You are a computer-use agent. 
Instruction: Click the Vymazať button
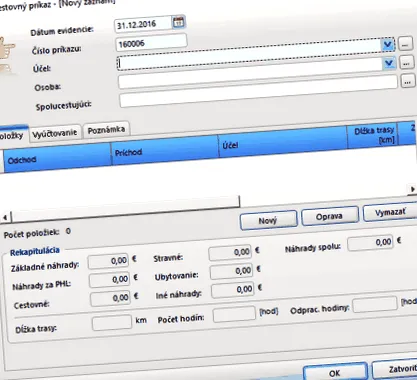[390, 213]
